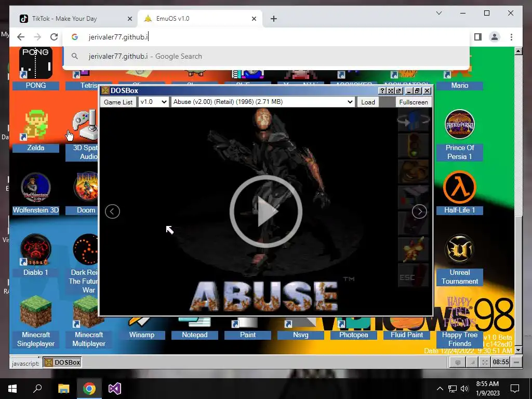This screenshot has height=399, width=532.
Task: Go back in Chrome
Action: 21,37
